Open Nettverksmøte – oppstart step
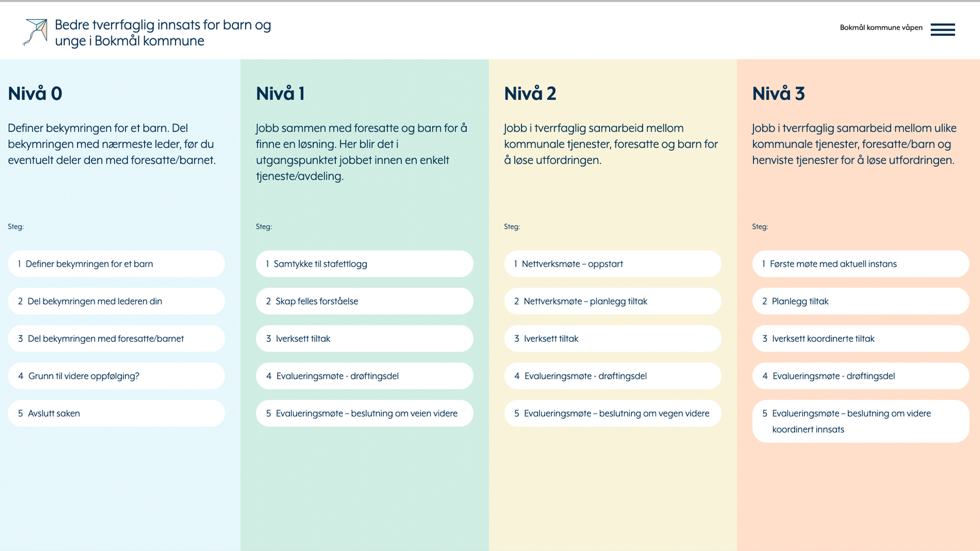Screen dimensions: 980x551 [612, 264]
